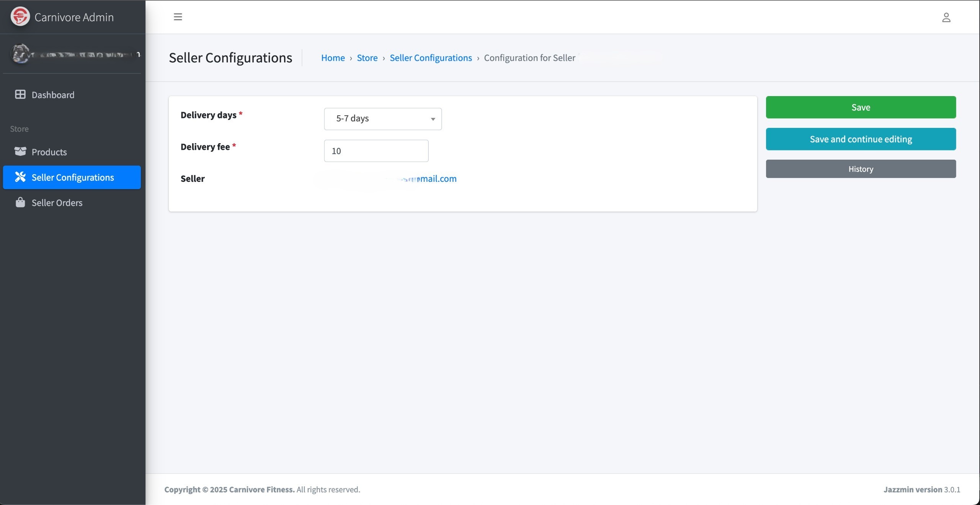
Task: Click the 'Store' sidebar section header
Action: click(20, 129)
